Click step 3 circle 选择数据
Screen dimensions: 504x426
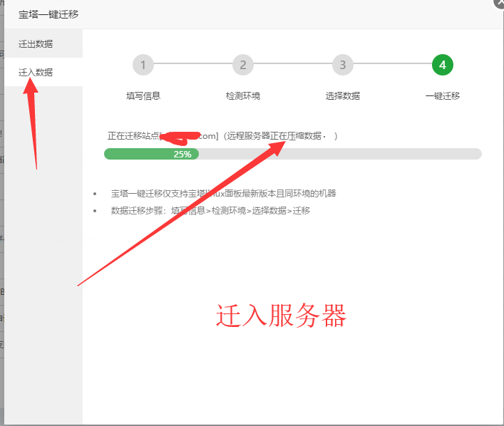(x=343, y=65)
